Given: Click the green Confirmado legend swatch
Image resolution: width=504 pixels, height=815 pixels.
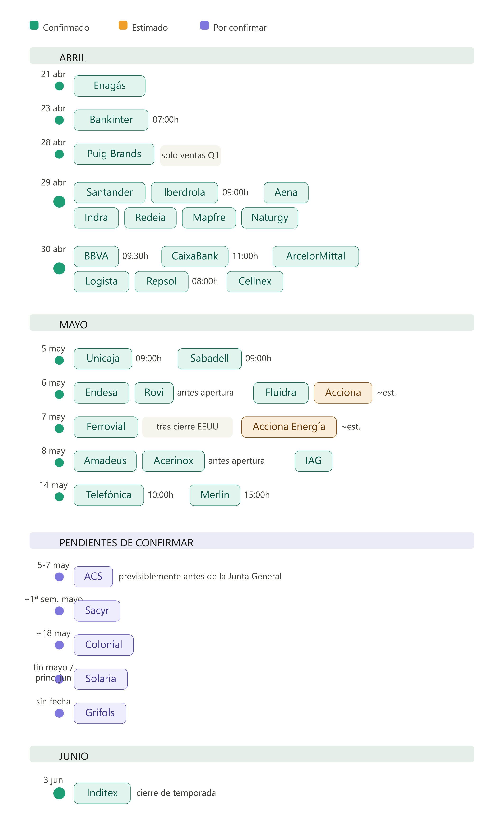Looking at the screenshot, I should 34,25.
